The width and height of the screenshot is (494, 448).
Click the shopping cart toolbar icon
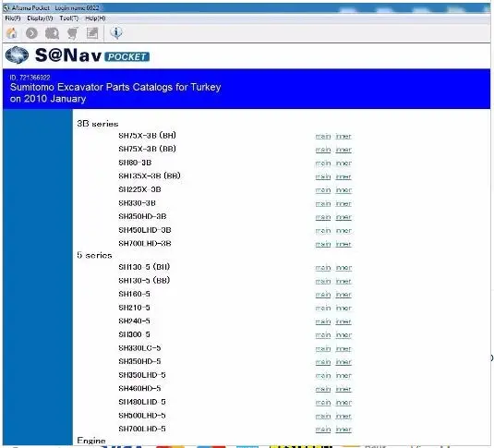pos(72,33)
